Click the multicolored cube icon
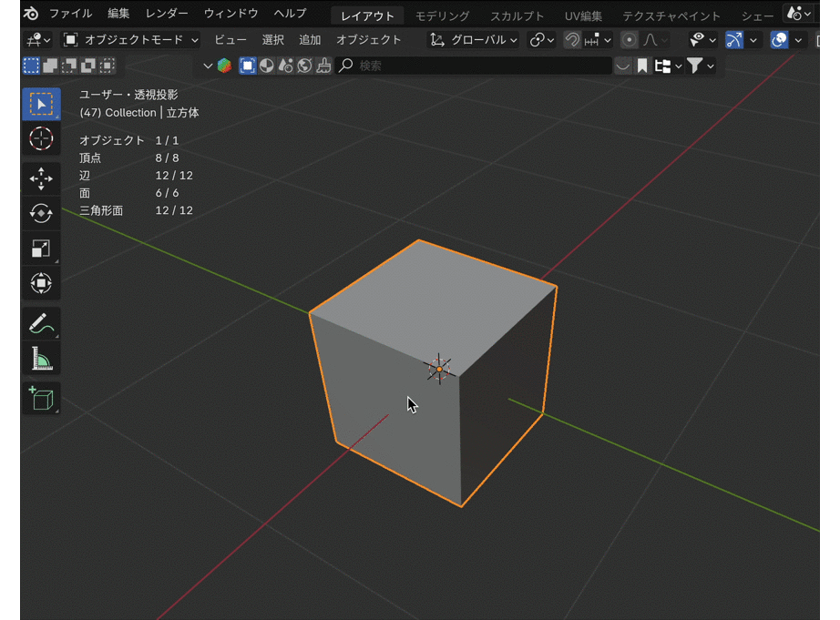The width and height of the screenshot is (840, 620). (224, 66)
